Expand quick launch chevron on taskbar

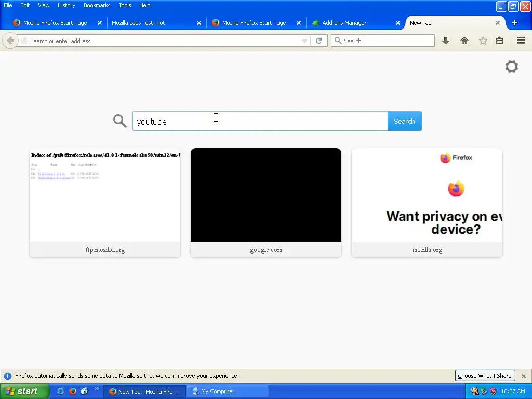point(97,389)
